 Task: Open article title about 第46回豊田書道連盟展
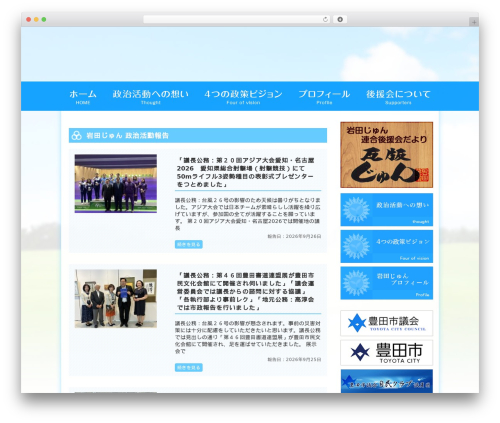click(245, 291)
